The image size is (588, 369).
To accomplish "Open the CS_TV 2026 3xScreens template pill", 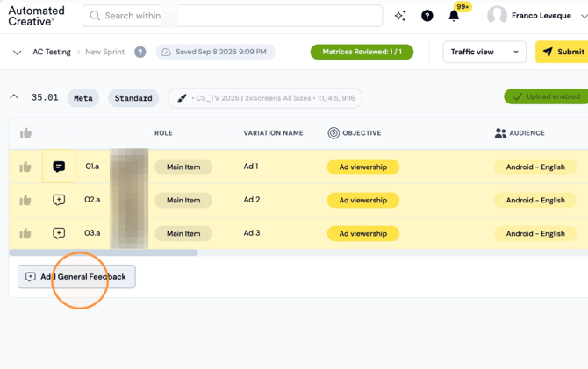I will [265, 98].
